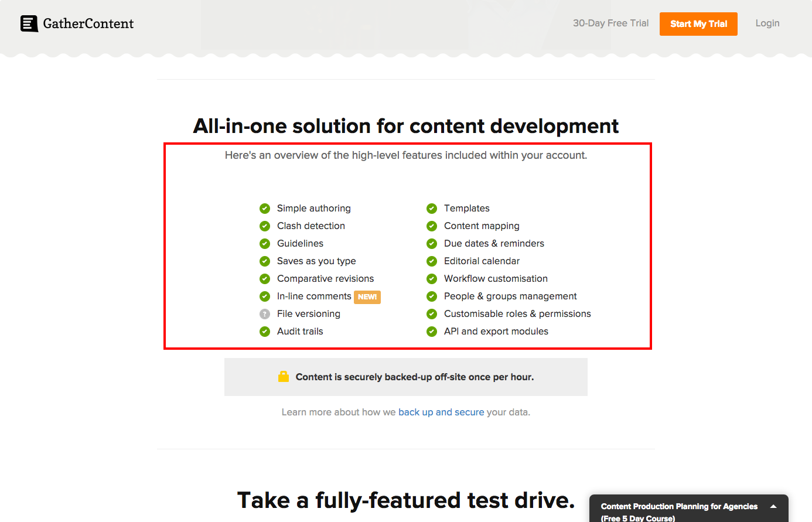The image size is (812, 522).
Task: Click the check icon beside Simple authoring
Action: [x=265, y=209]
